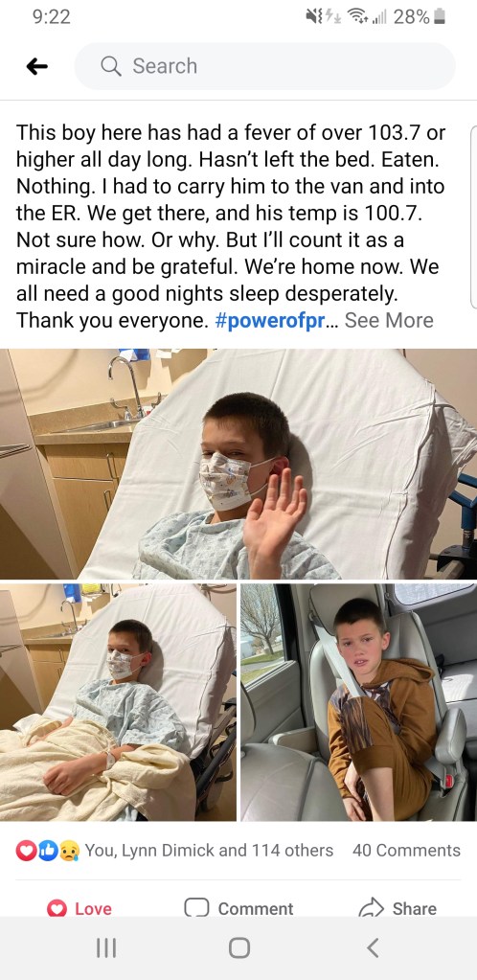Open large photo of boy waving
This screenshot has height=980, width=477.
point(238,464)
